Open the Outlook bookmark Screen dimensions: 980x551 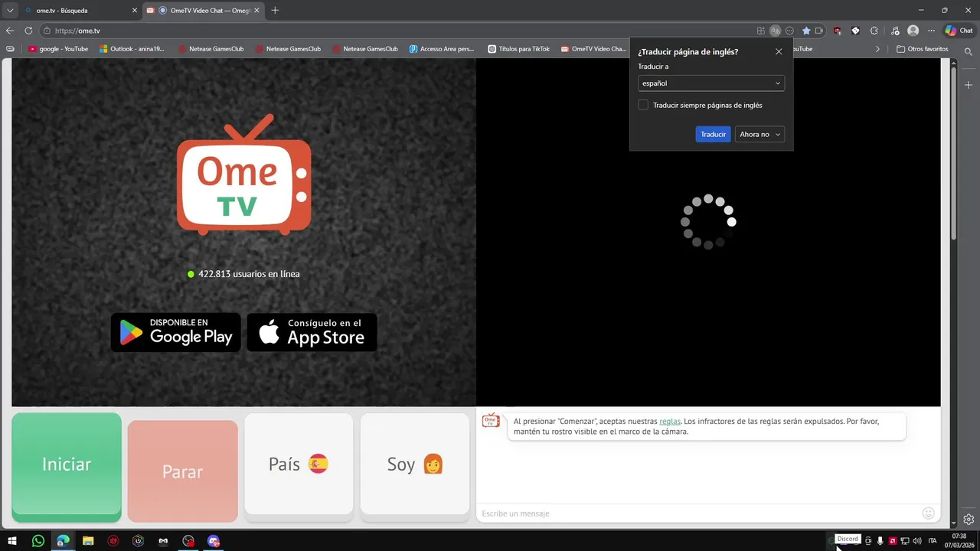click(x=132, y=49)
